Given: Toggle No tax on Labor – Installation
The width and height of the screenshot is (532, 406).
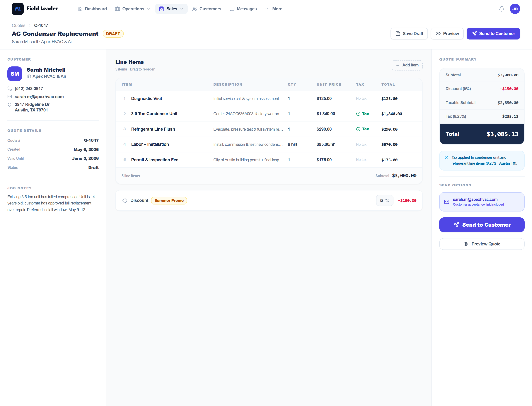Looking at the screenshot, I should click(x=361, y=144).
